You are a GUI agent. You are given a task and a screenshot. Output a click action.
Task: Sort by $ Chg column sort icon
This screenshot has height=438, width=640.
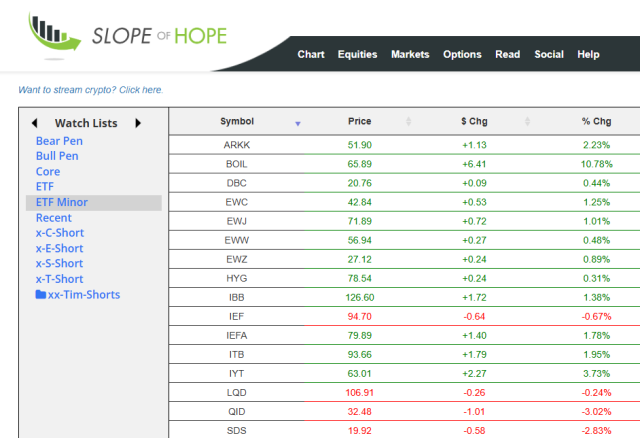(x=520, y=122)
